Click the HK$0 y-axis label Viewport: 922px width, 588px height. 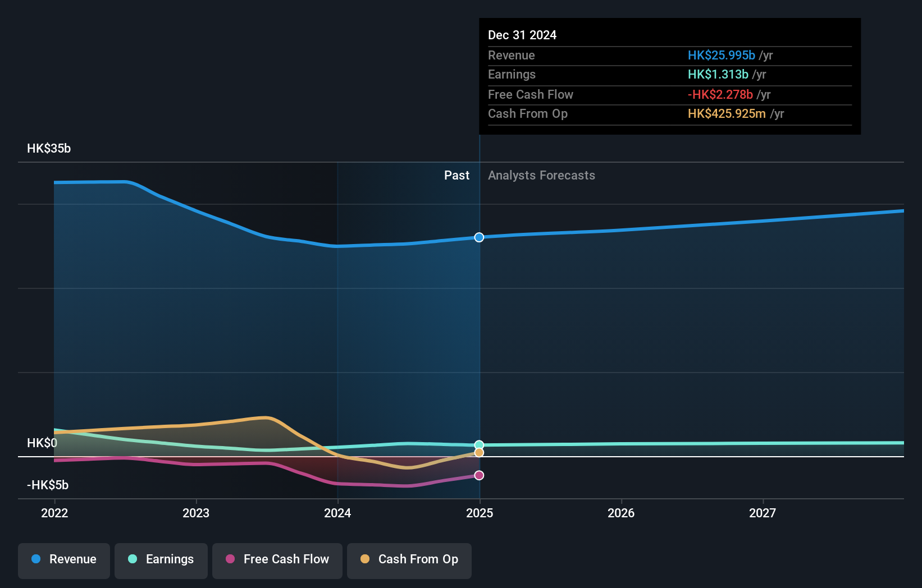point(42,443)
